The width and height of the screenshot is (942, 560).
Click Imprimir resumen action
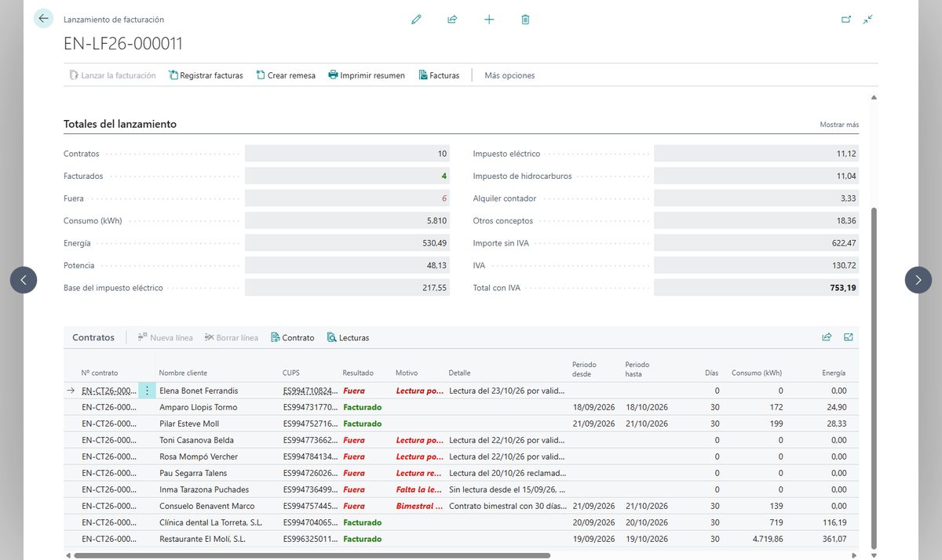tap(367, 75)
